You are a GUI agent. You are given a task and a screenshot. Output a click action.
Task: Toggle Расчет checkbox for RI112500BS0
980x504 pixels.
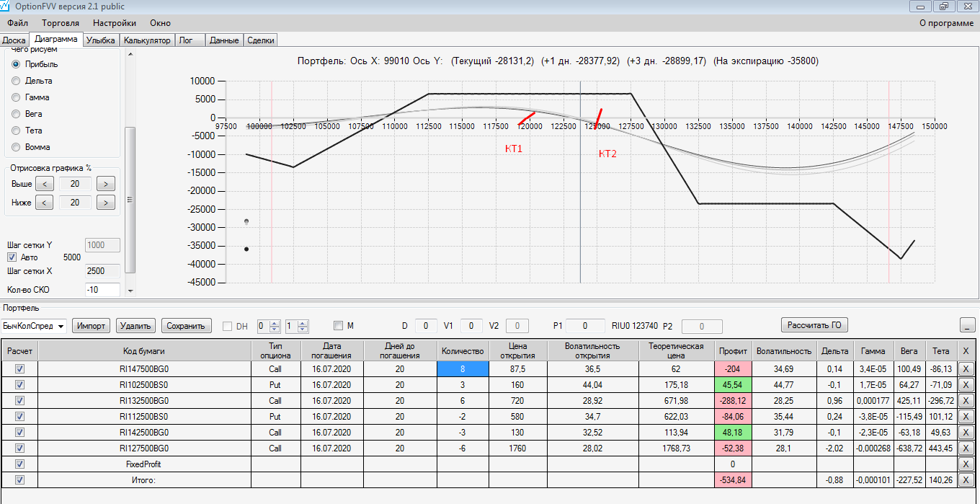click(x=19, y=416)
